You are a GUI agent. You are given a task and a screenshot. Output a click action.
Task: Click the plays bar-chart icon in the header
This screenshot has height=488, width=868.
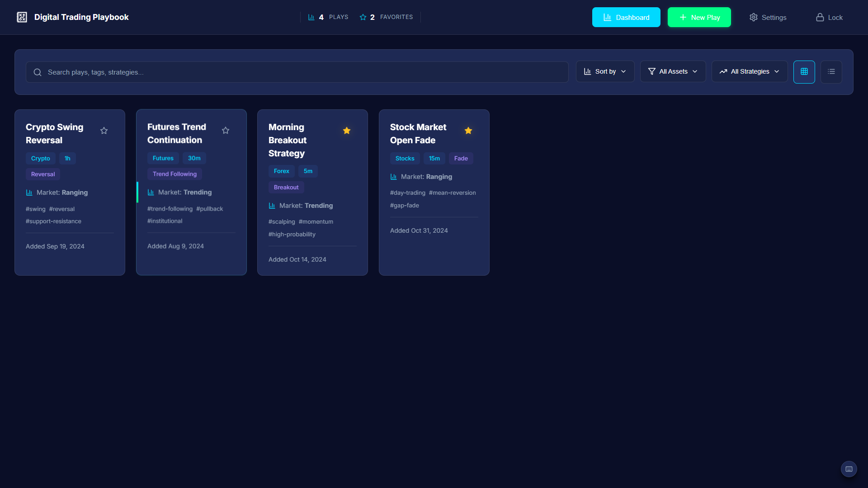(x=311, y=17)
